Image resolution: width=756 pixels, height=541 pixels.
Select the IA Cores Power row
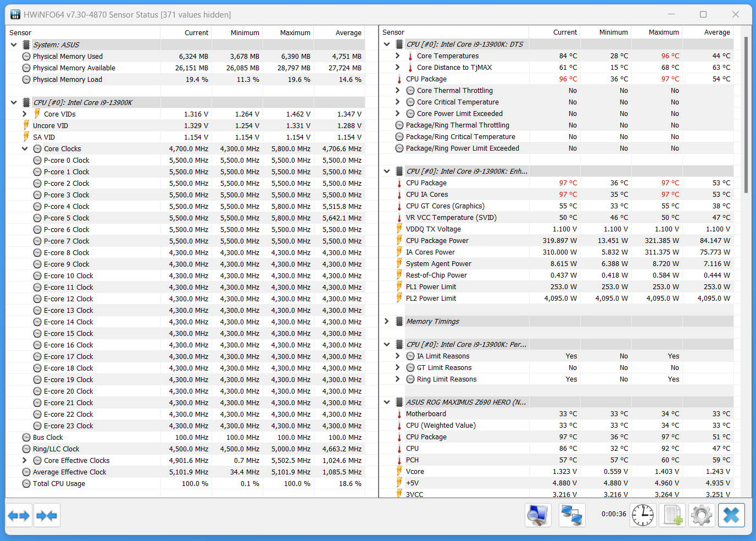[x=557, y=252]
